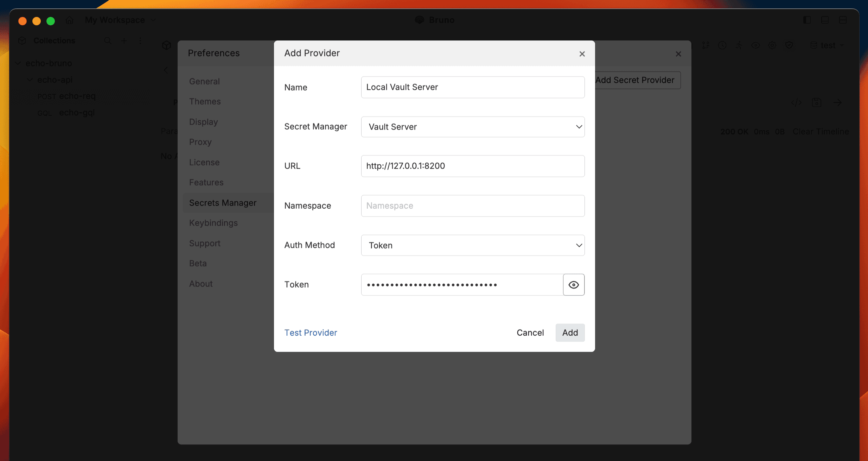868x461 pixels.
Task: Open the Secret Manager dropdown
Action: (x=473, y=127)
